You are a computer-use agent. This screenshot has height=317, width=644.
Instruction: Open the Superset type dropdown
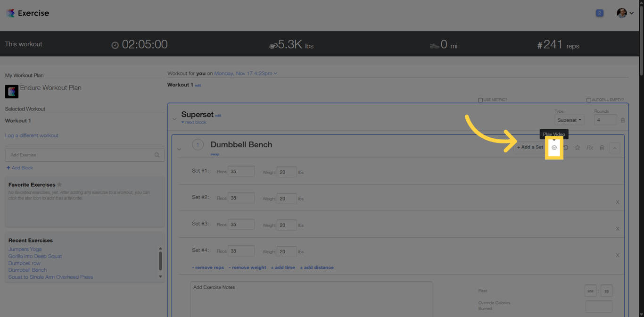point(570,120)
